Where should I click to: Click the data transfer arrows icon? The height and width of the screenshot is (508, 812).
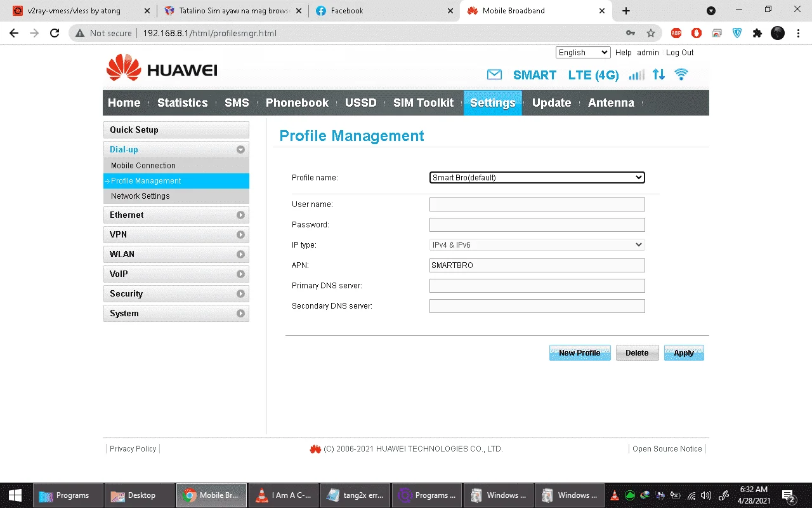659,74
